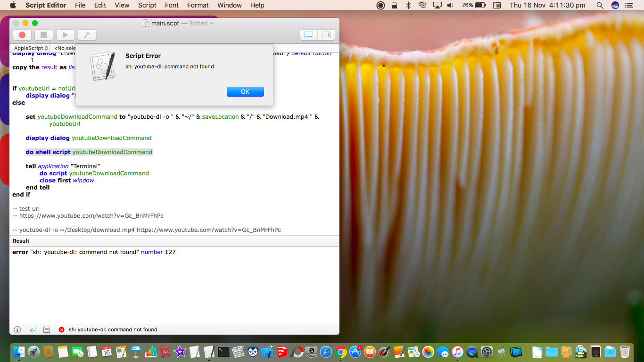Open Launchpad from the Dock
The width and height of the screenshot is (644, 362).
pyautogui.click(x=33, y=352)
